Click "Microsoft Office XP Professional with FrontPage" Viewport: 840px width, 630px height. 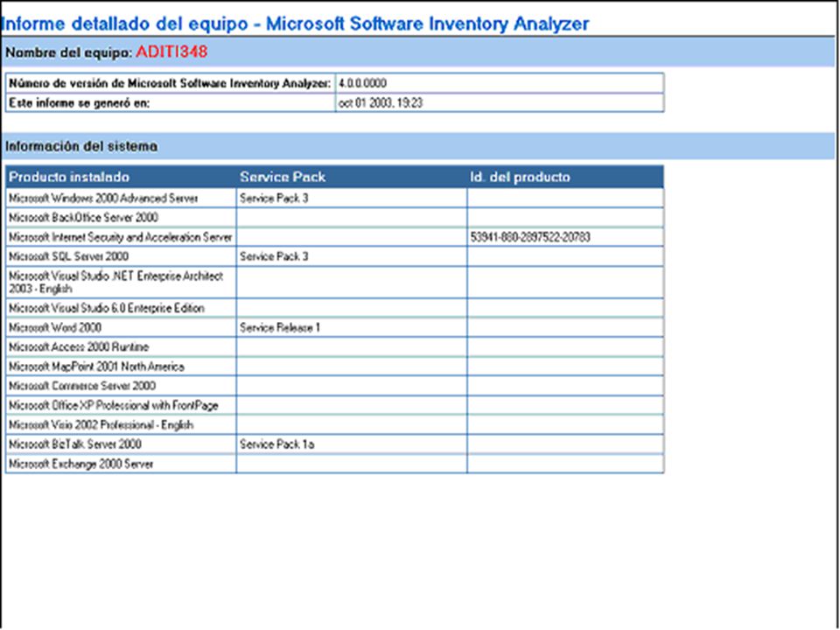tap(114, 405)
